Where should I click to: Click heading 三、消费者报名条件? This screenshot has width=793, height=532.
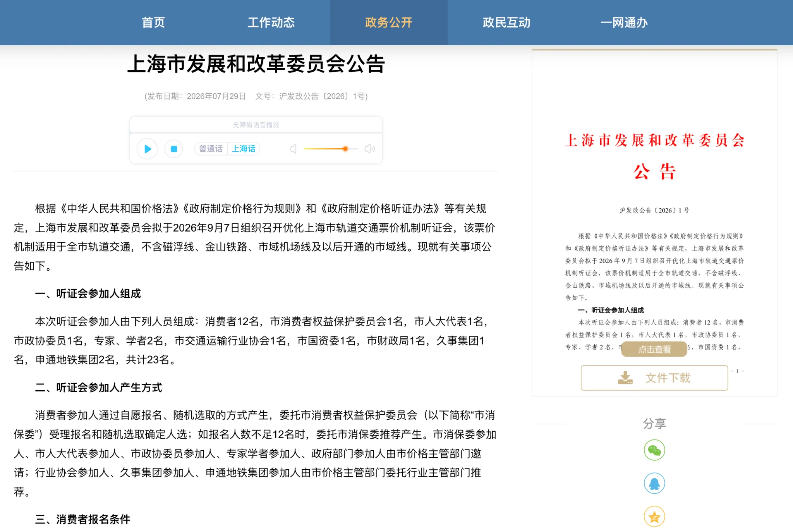[82, 519]
